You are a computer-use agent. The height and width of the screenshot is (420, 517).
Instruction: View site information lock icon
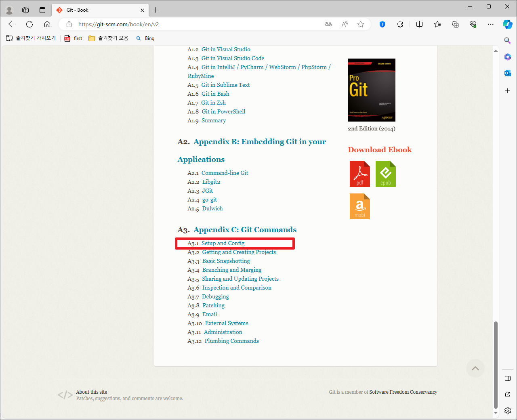point(69,24)
